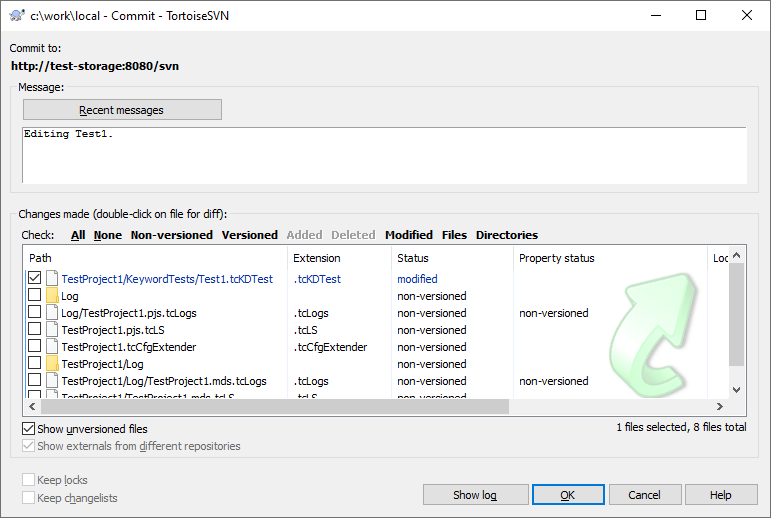The height and width of the screenshot is (518, 771).
Task: Click the TestProject1.tcCfgExtender file icon
Action: (x=52, y=347)
